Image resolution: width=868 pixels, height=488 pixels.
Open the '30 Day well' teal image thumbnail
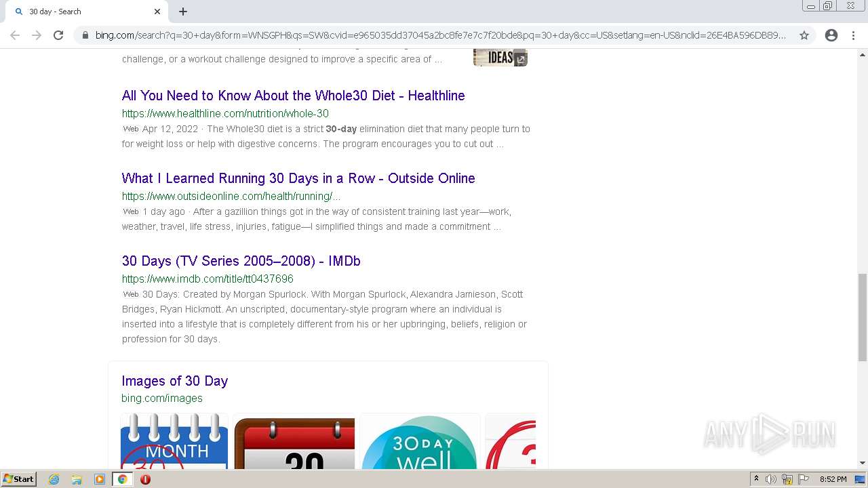[x=420, y=441]
